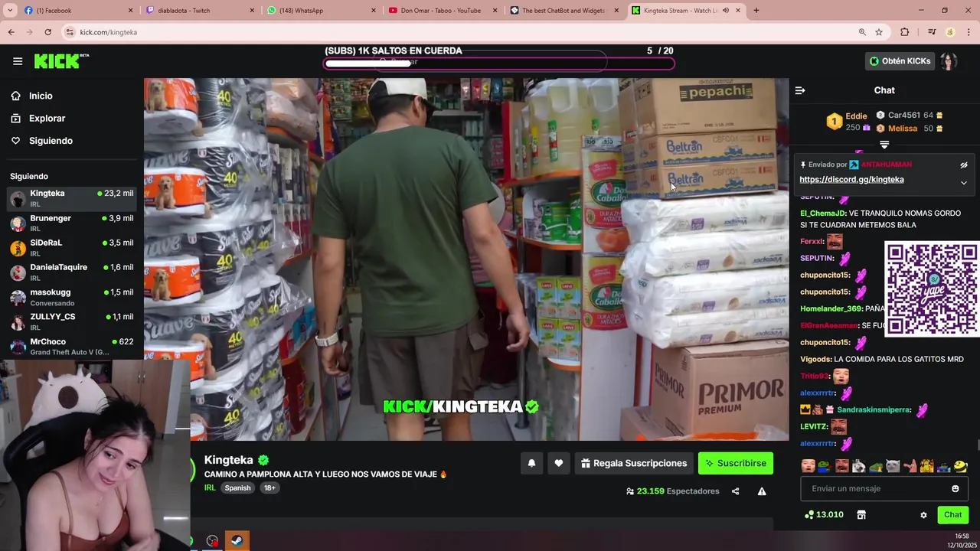Go to Inicio in sidebar

(41, 96)
